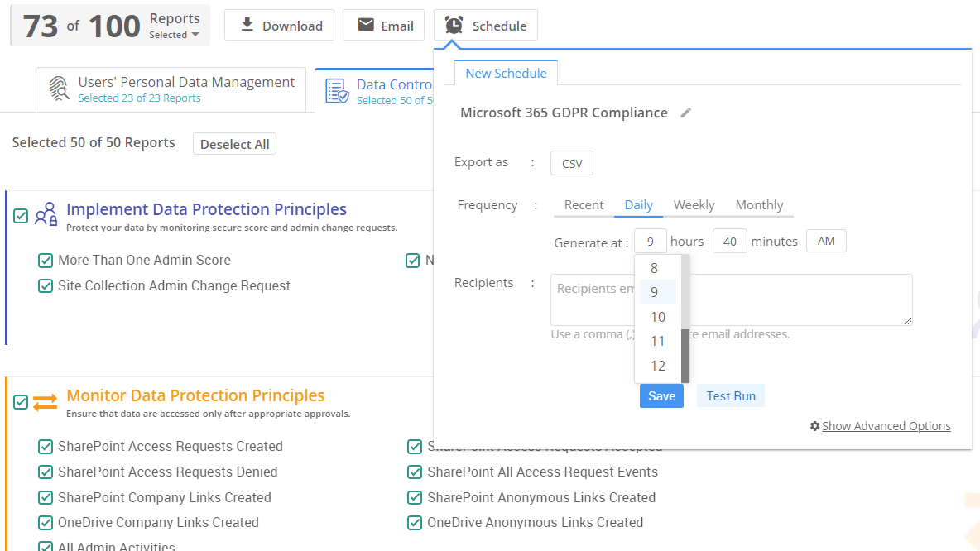The height and width of the screenshot is (551, 980).
Task: Click the Download icon
Action: (247, 25)
